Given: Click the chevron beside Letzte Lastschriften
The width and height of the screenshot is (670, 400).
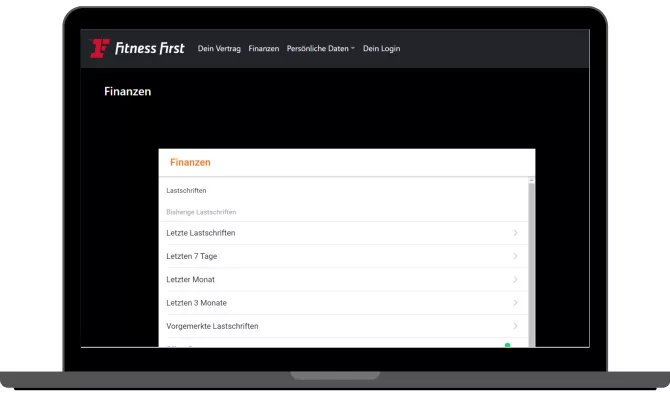Looking at the screenshot, I should point(515,233).
